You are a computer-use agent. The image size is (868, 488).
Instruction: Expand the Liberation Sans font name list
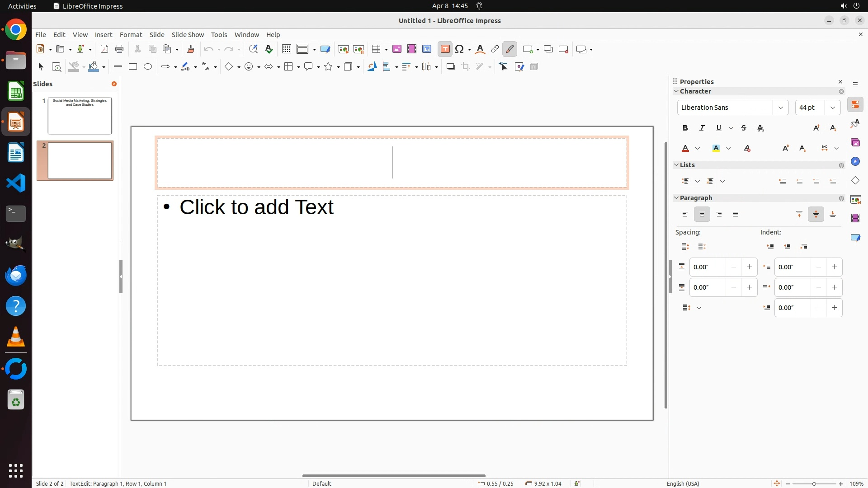[781, 108]
